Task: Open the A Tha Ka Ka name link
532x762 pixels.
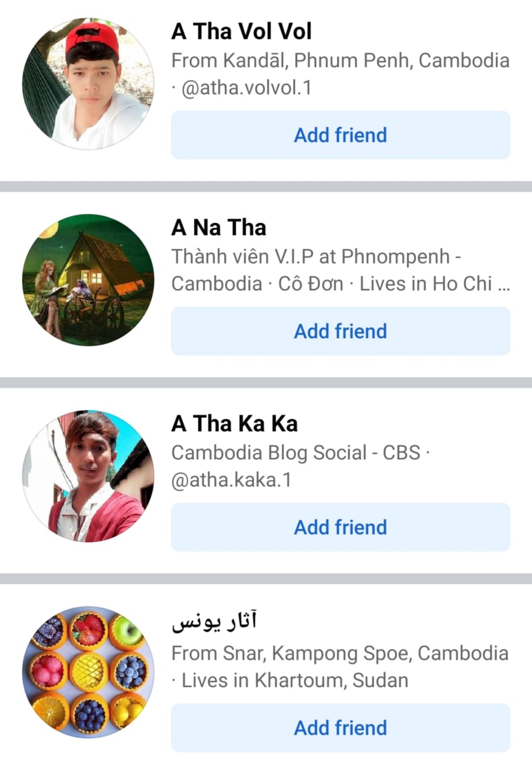Action: pyautogui.click(x=234, y=423)
